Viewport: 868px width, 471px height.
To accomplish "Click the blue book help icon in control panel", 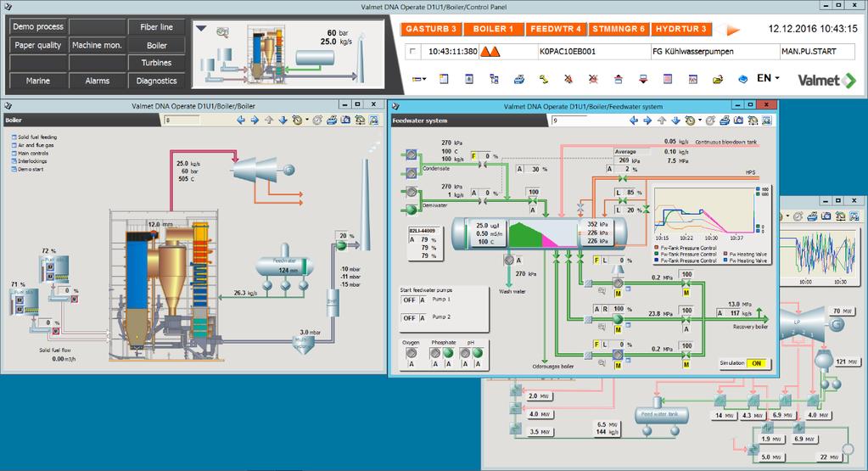I will [743, 79].
